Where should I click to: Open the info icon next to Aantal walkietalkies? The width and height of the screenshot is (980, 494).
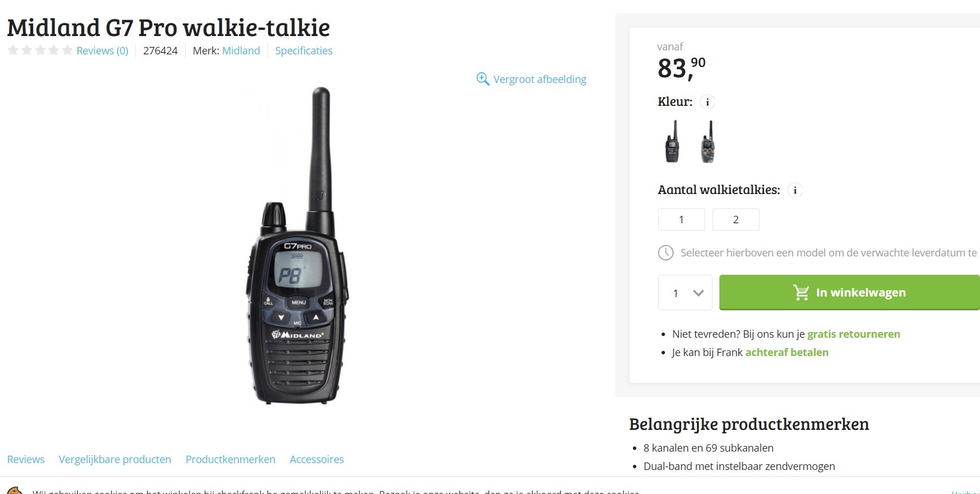tap(795, 190)
